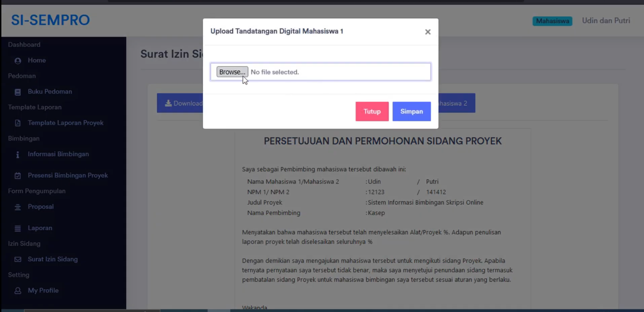The width and height of the screenshot is (644, 312).
Task: Select Presensi Bimbingan Proyek in the sidebar
Action: pos(68,175)
